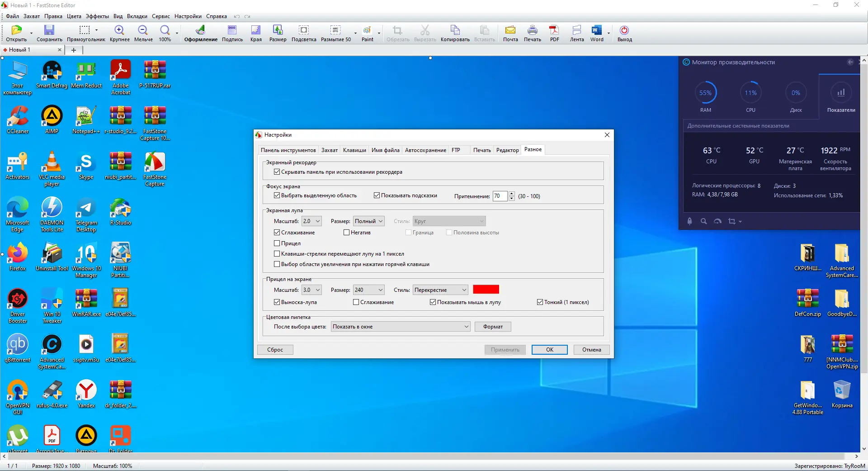Increase Притемнение with the up stepper
868x471 pixels.
point(512,194)
